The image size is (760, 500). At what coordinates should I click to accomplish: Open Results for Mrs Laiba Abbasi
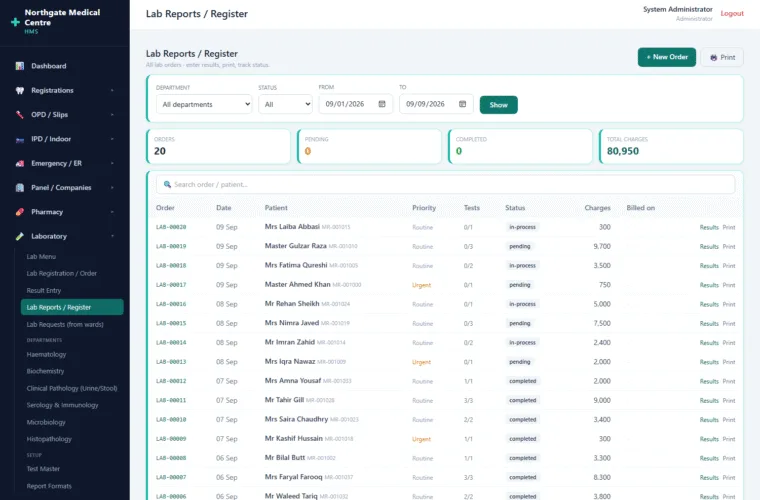tap(709, 227)
